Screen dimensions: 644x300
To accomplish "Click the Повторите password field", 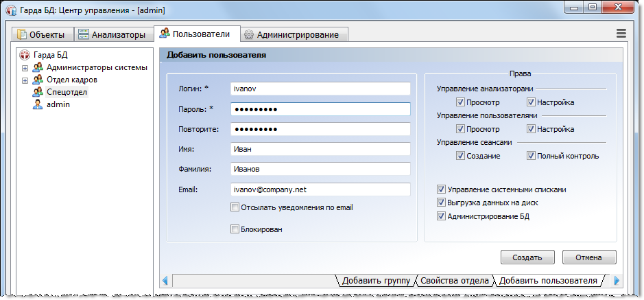I will point(320,129).
